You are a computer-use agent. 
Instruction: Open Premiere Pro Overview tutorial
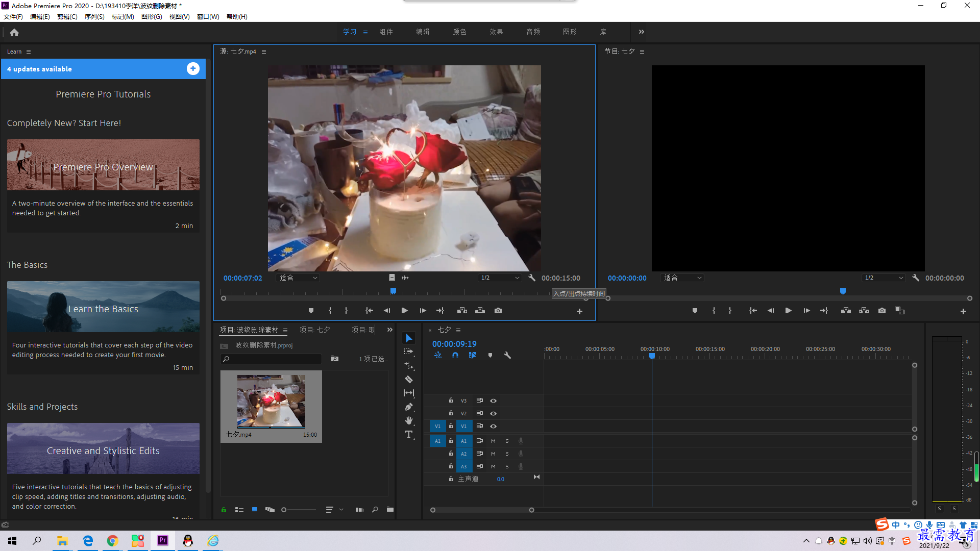103,165
